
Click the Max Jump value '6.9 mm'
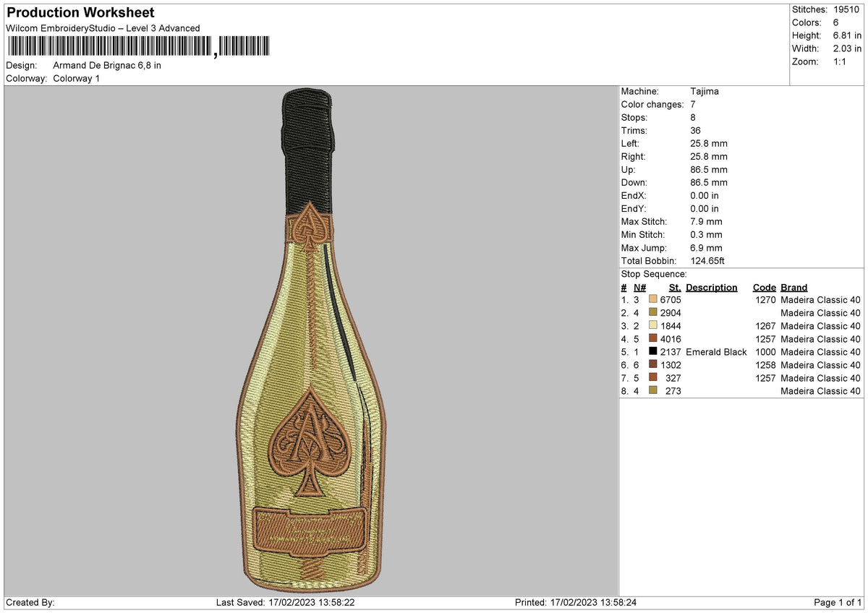coord(707,248)
